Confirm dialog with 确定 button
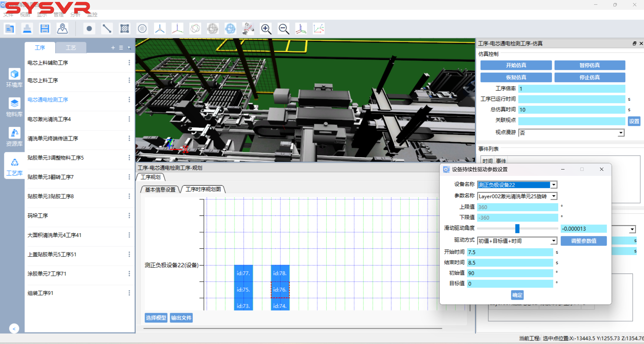644x344 pixels. click(517, 295)
